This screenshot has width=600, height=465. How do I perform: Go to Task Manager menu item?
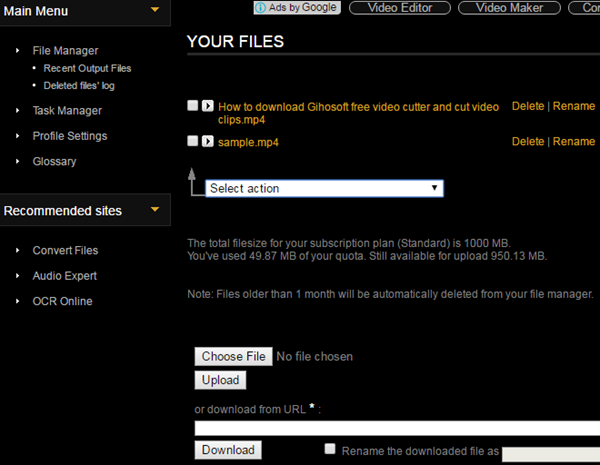coord(67,111)
